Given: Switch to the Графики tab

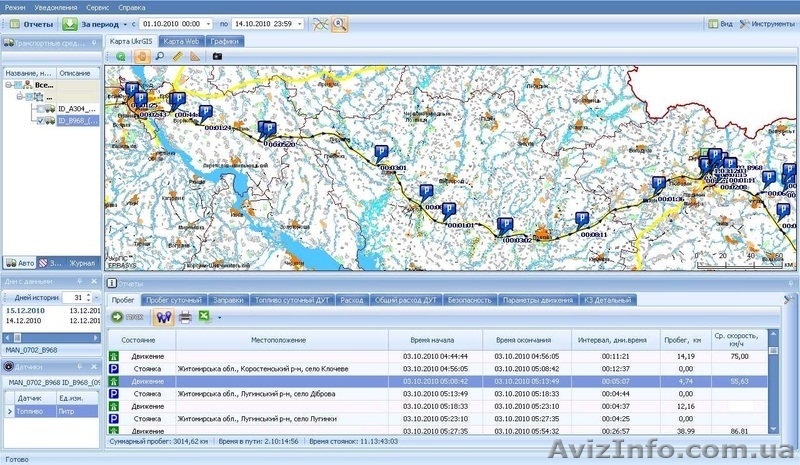Looking at the screenshot, I should 224,41.
